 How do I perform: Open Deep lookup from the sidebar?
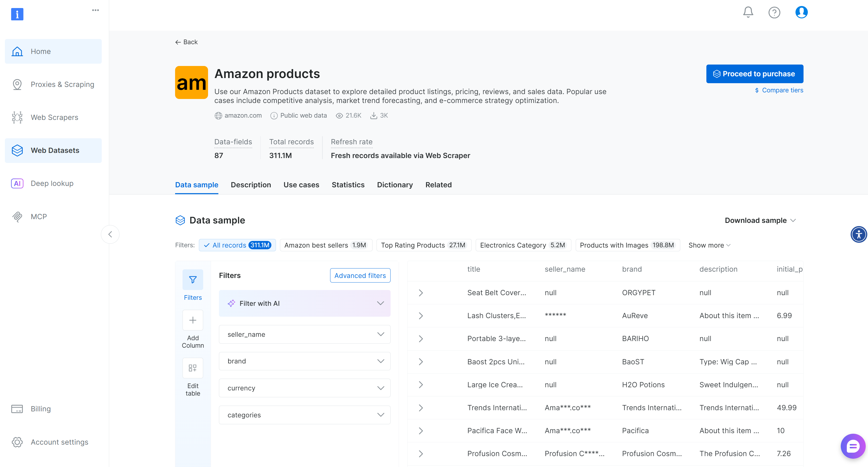(x=52, y=183)
